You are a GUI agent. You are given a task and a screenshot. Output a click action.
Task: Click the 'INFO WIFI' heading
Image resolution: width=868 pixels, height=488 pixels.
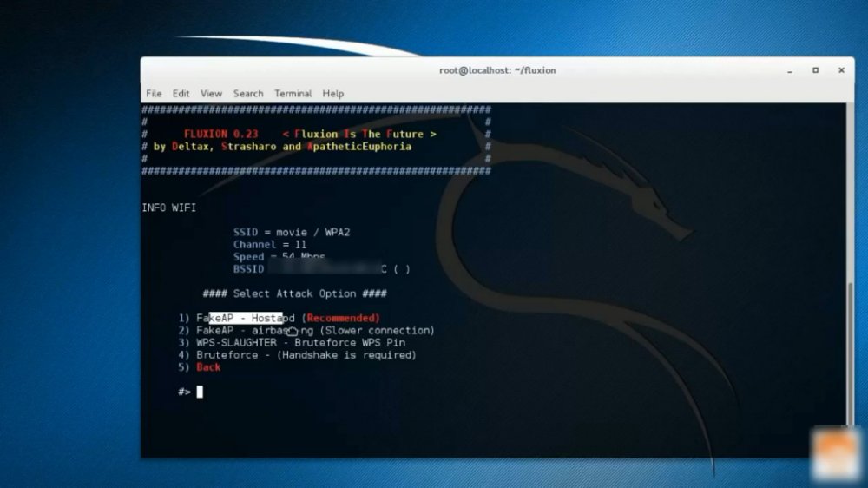point(169,208)
